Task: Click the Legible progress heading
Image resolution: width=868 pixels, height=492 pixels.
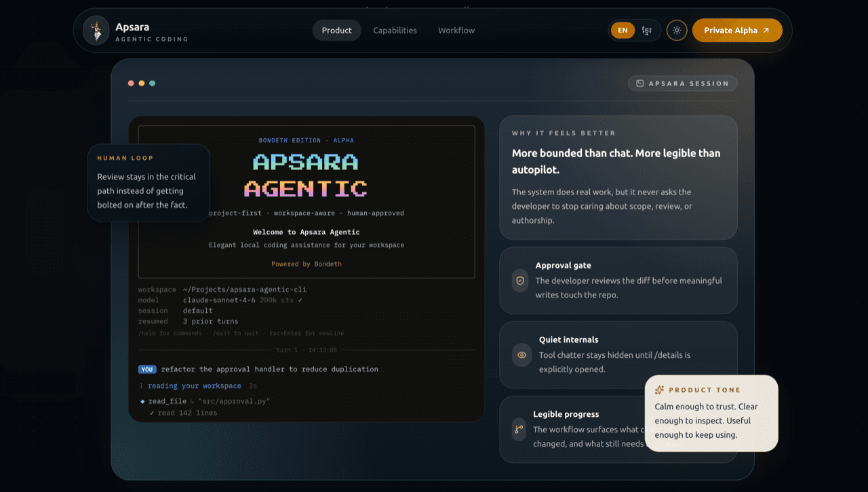Action: pos(566,414)
